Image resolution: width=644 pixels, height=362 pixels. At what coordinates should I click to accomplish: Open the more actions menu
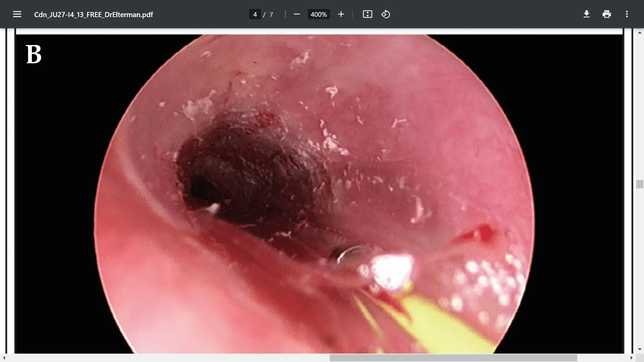[627, 14]
